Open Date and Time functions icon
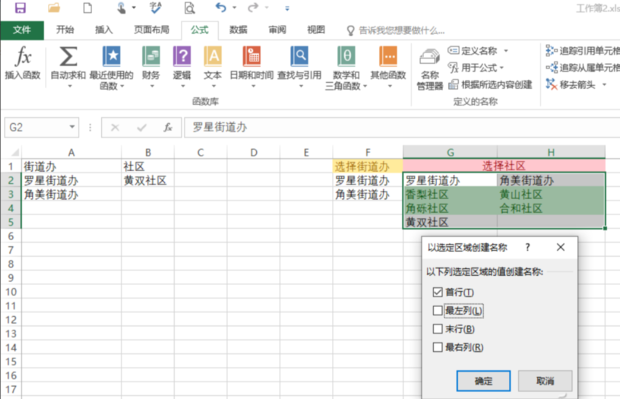This screenshot has width=620, height=399. [x=251, y=56]
